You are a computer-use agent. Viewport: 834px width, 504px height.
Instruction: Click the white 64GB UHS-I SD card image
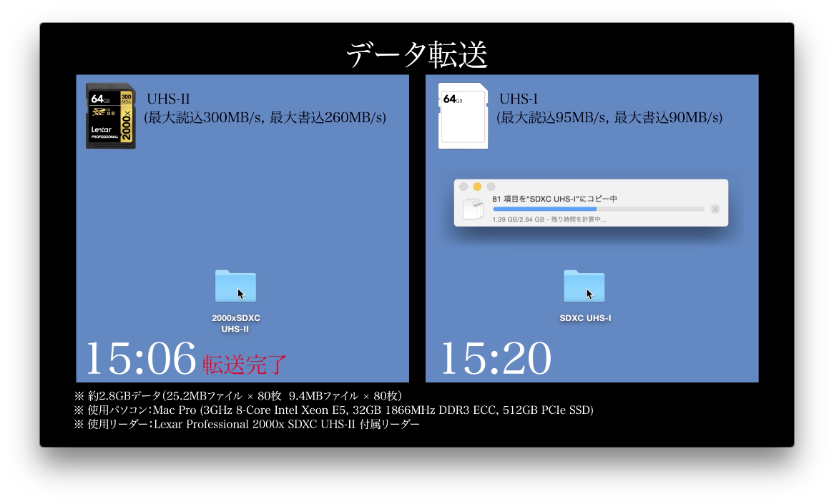pos(463,116)
